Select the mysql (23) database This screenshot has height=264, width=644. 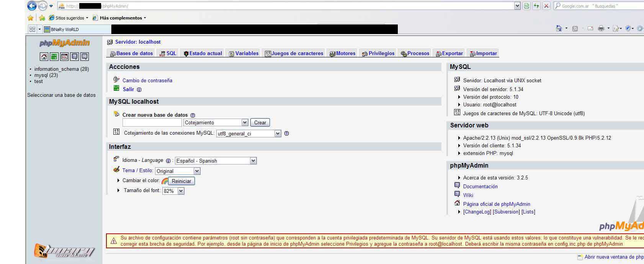(x=46, y=75)
